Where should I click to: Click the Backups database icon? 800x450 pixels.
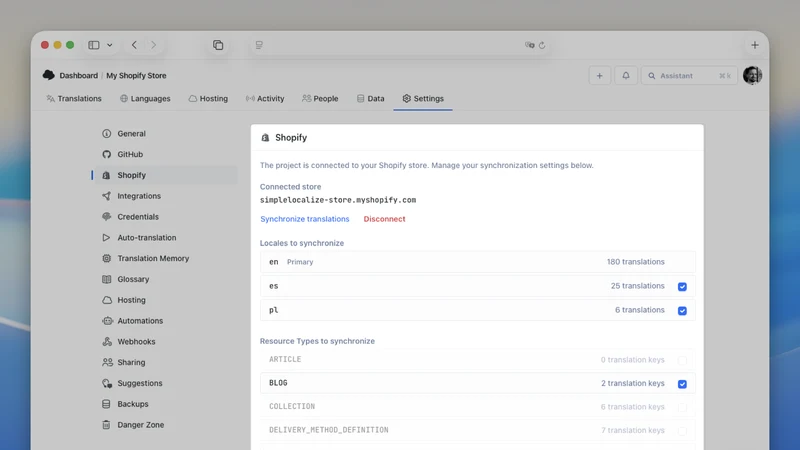(x=106, y=404)
